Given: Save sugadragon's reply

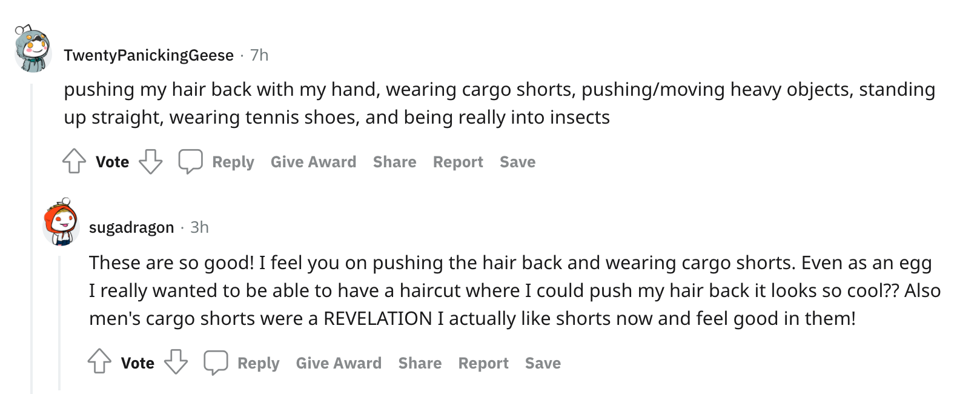Looking at the screenshot, I should click(543, 363).
